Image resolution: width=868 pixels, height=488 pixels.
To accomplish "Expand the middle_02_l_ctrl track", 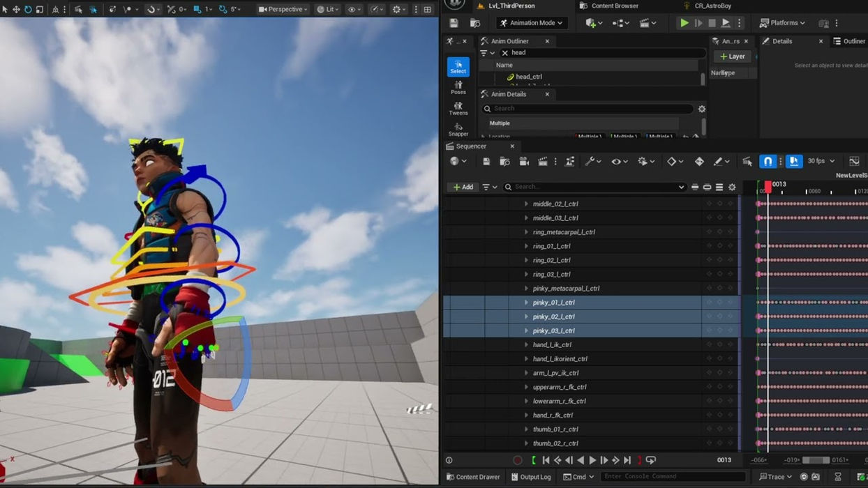I will [x=526, y=204].
